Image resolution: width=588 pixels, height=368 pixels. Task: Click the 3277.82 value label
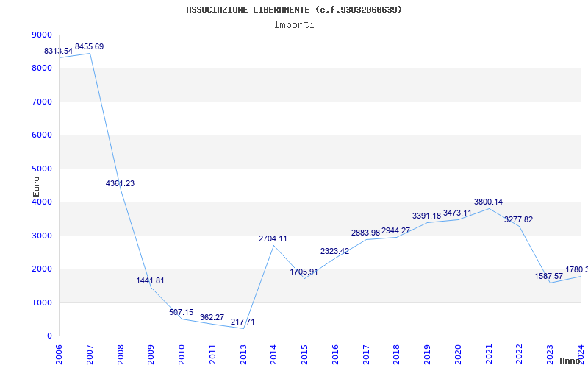519,219
